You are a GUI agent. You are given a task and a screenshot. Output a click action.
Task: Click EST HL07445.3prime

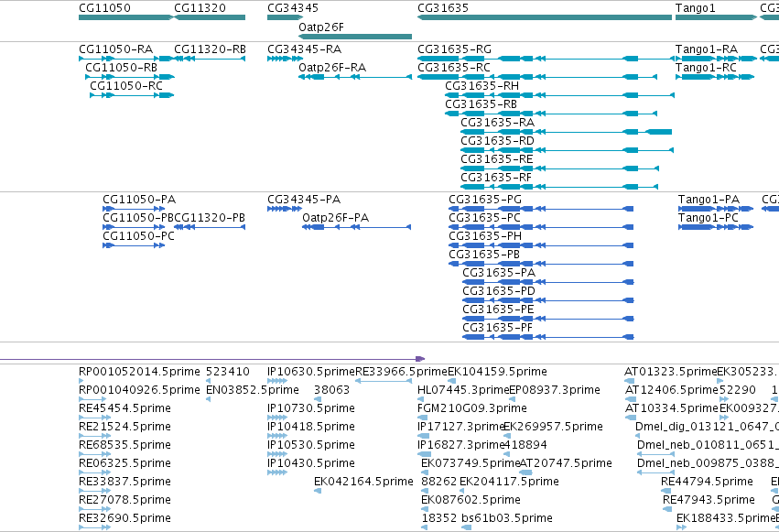coord(463,390)
